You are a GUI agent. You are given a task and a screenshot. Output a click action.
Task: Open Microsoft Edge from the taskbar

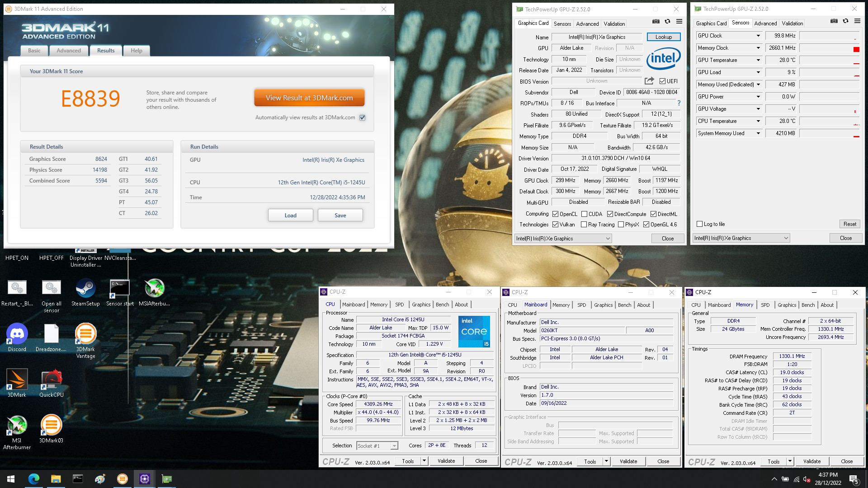click(x=34, y=479)
